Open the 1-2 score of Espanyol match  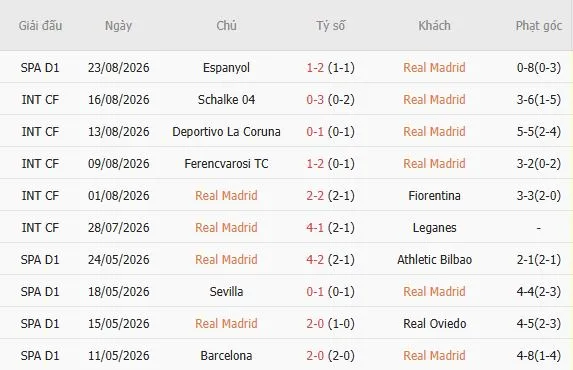[315, 68]
